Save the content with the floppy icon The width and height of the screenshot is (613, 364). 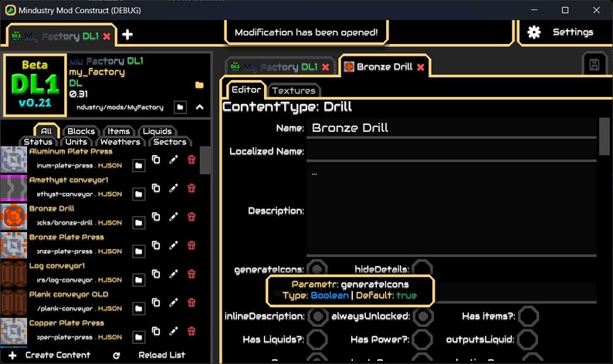pyautogui.click(x=594, y=65)
